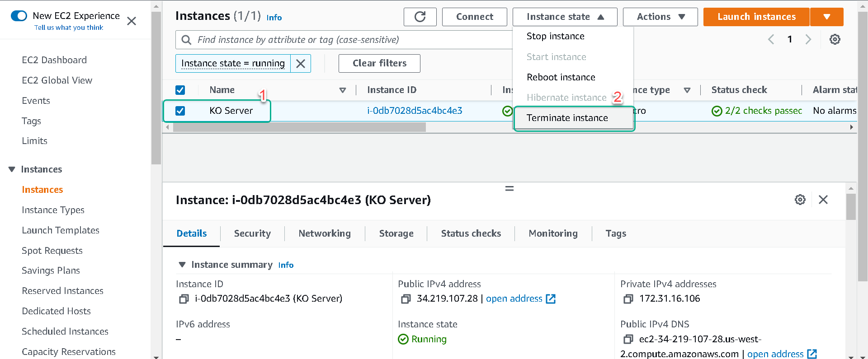
Task: Remove the Instance state = running filter
Action: click(x=301, y=64)
